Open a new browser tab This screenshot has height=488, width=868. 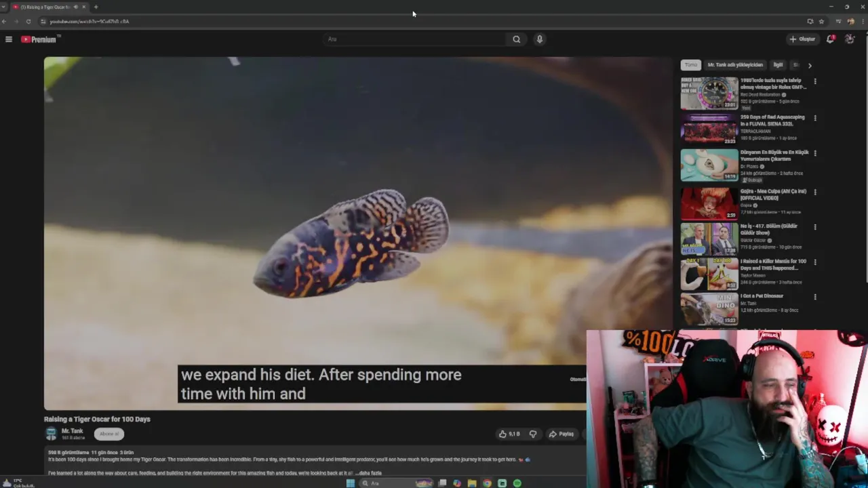click(x=96, y=7)
